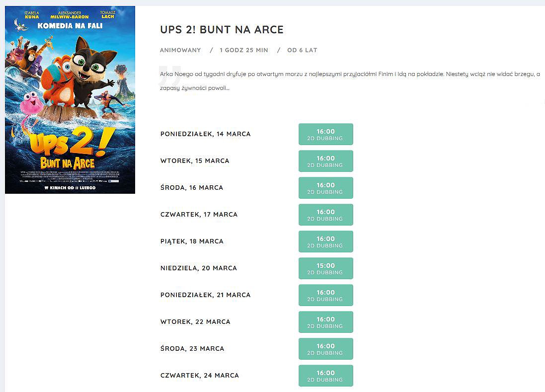Screen dimensions: 545x392
Task: Select the 16:00 showing on Środa, 23 Marca
Action: 326,349
